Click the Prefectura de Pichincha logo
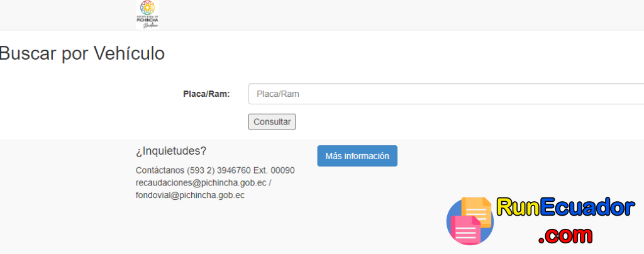The width and height of the screenshot is (644, 254). pos(147,14)
